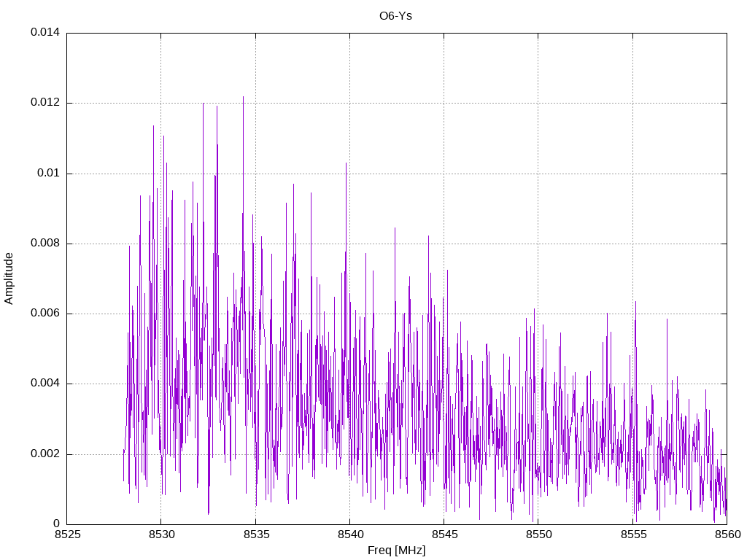Click the 8535 x-axis tick label
The width and height of the screenshot is (747, 560).
pyautogui.click(x=256, y=534)
